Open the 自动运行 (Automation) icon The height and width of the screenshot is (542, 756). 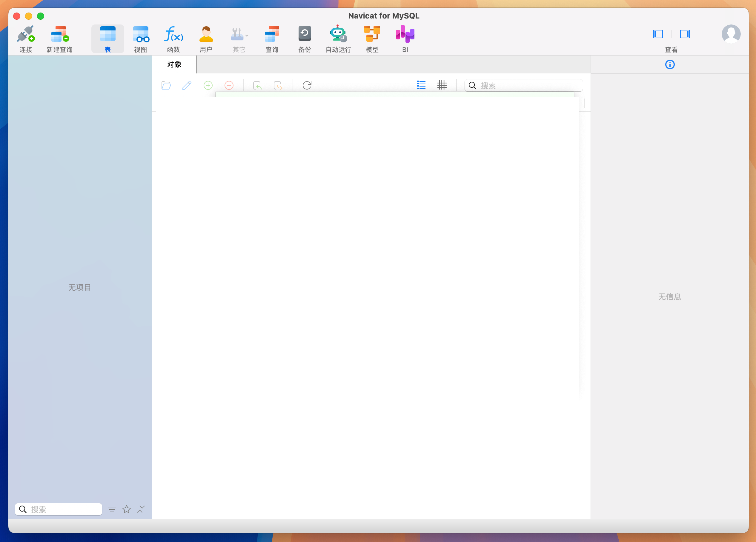[x=338, y=39]
